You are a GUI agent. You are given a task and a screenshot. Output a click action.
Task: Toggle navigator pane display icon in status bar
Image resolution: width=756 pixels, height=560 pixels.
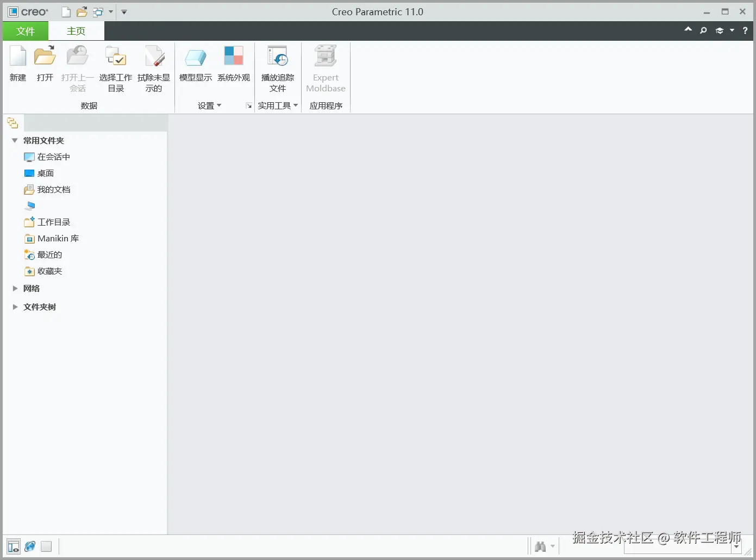[x=14, y=546]
